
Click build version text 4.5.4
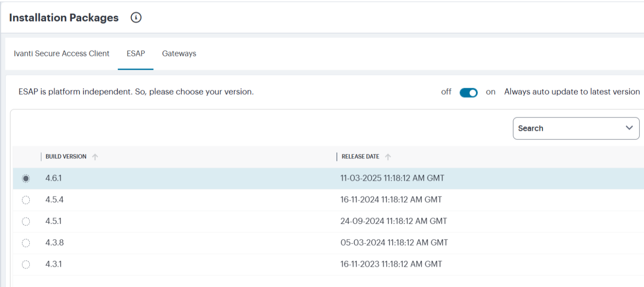tap(54, 200)
